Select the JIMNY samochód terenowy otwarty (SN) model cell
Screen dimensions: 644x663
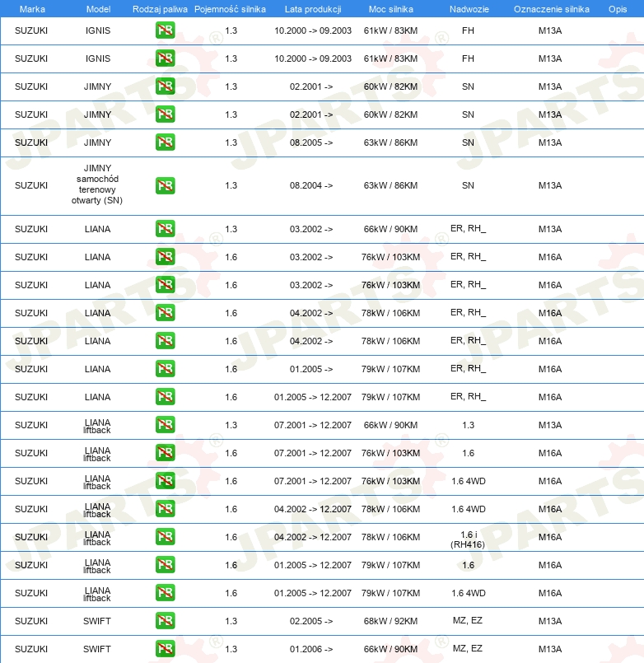tap(97, 184)
